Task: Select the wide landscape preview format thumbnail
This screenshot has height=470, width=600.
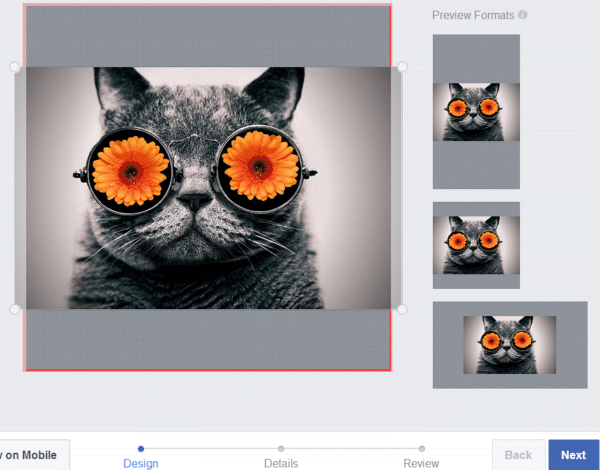Action: coord(509,345)
